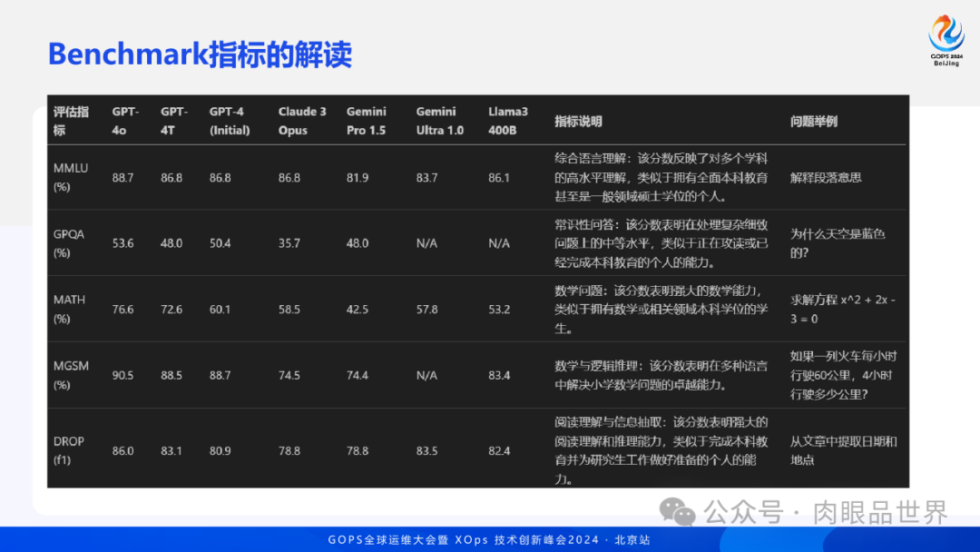Click MMLU score 86.8 under Claude 3 Opus

click(x=289, y=178)
